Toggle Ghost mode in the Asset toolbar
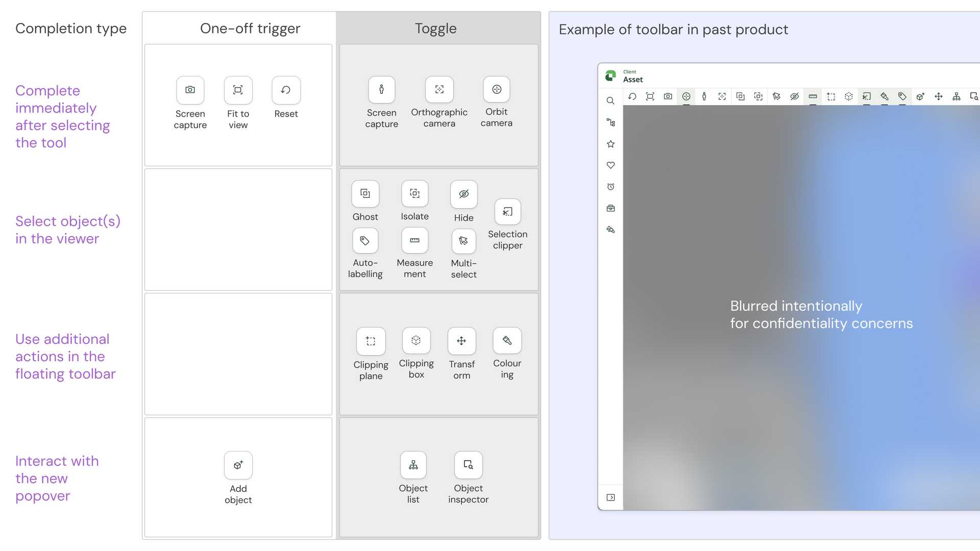Screen dimensions: 980x551 (740, 96)
